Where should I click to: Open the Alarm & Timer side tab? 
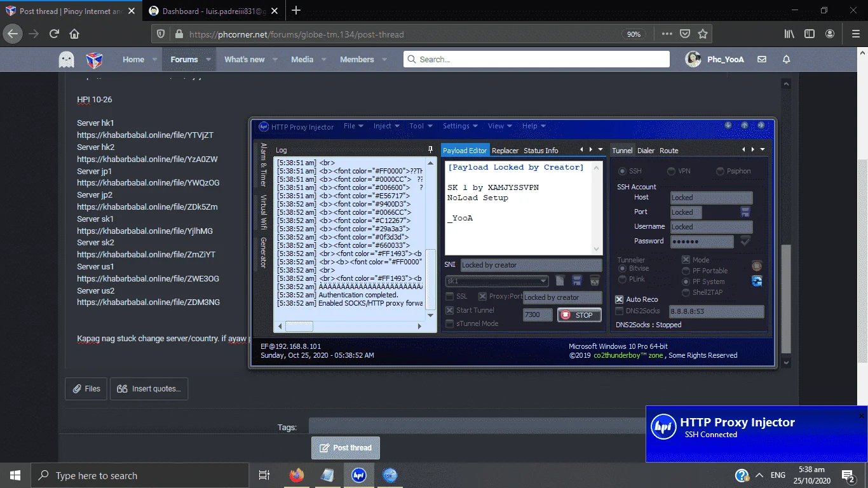pos(263,165)
